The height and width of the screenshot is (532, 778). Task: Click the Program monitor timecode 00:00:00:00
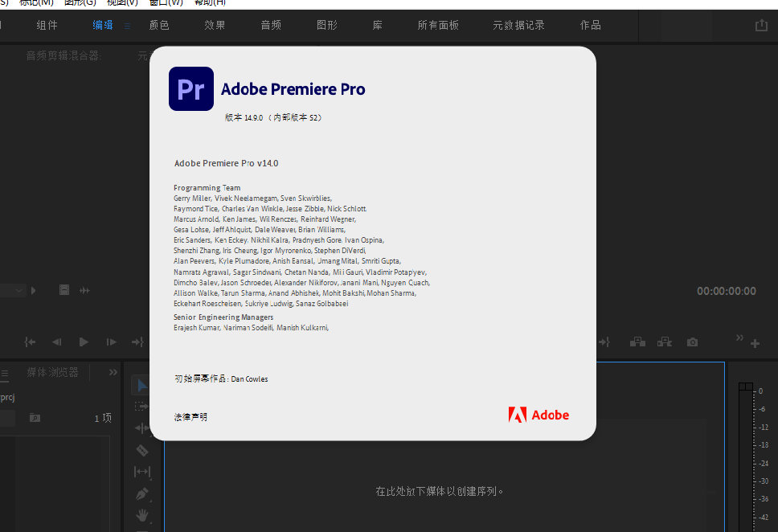pyautogui.click(x=727, y=291)
